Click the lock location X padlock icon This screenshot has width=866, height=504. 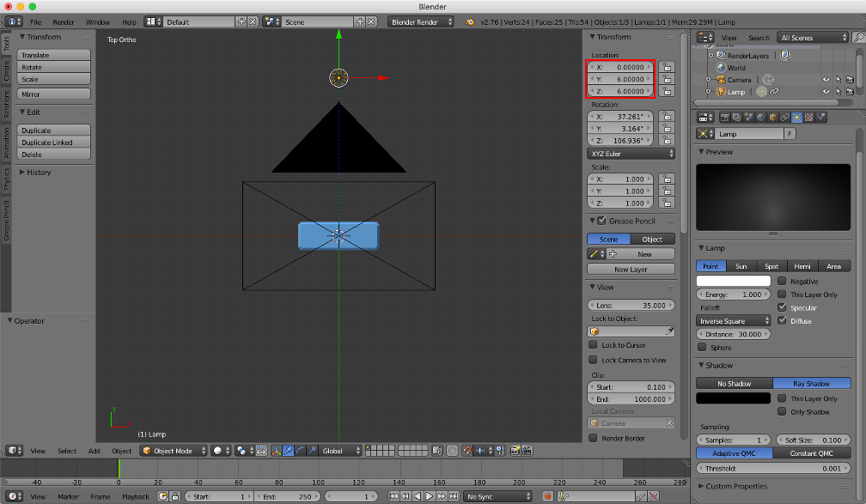point(668,67)
